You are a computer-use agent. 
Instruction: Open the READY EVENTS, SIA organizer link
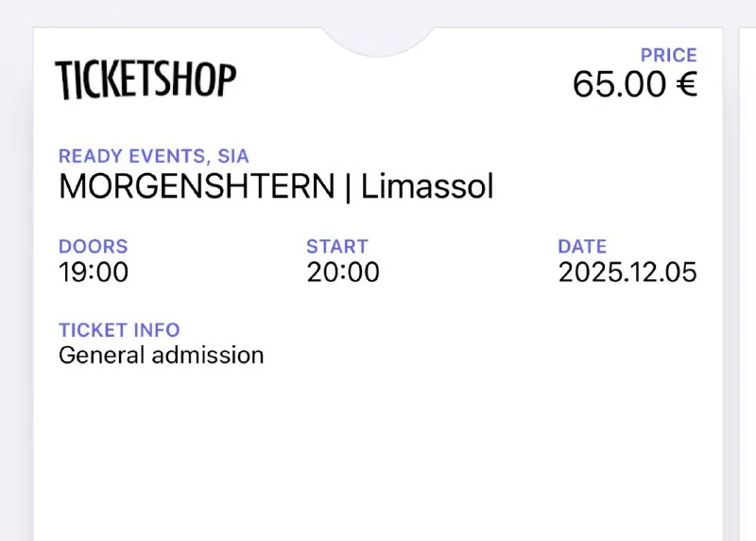[x=153, y=157]
